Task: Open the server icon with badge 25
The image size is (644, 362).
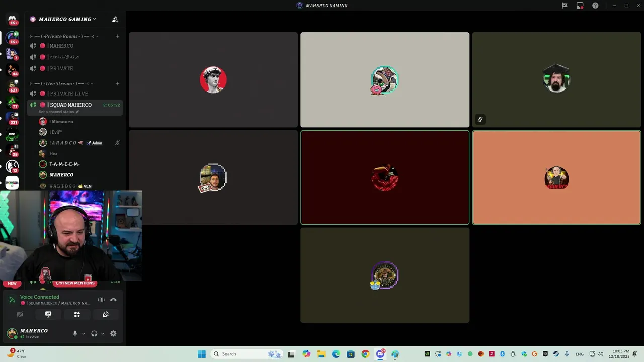Action: point(12,150)
